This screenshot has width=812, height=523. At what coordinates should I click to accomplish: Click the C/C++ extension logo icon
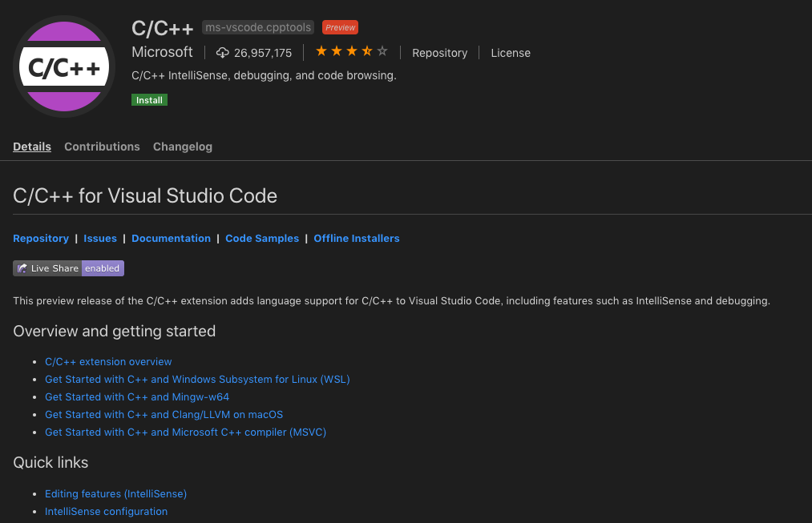64,66
